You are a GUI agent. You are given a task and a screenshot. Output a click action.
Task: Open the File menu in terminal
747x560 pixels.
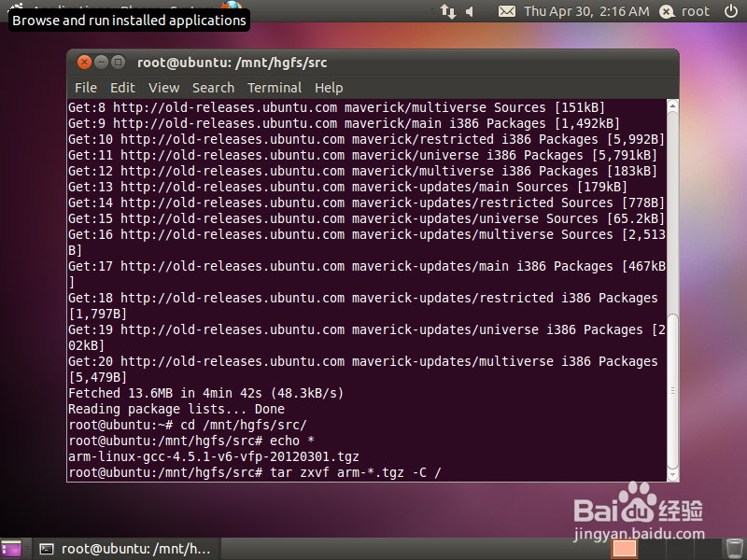[x=86, y=88]
